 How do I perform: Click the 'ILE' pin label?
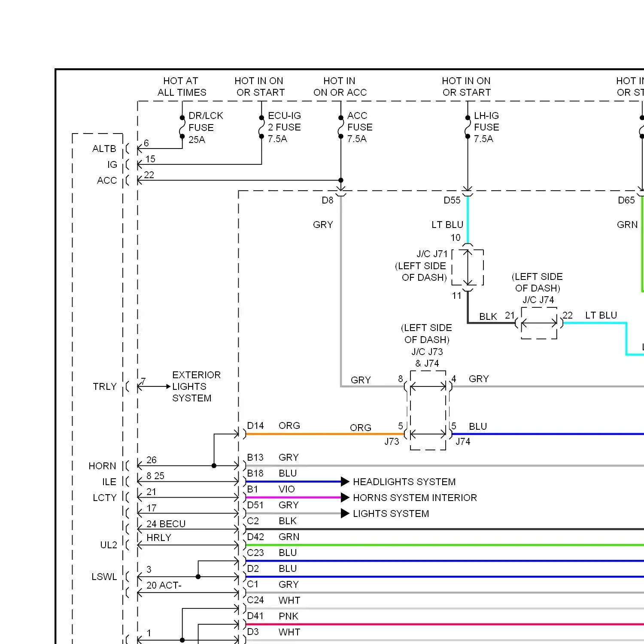click(x=109, y=482)
